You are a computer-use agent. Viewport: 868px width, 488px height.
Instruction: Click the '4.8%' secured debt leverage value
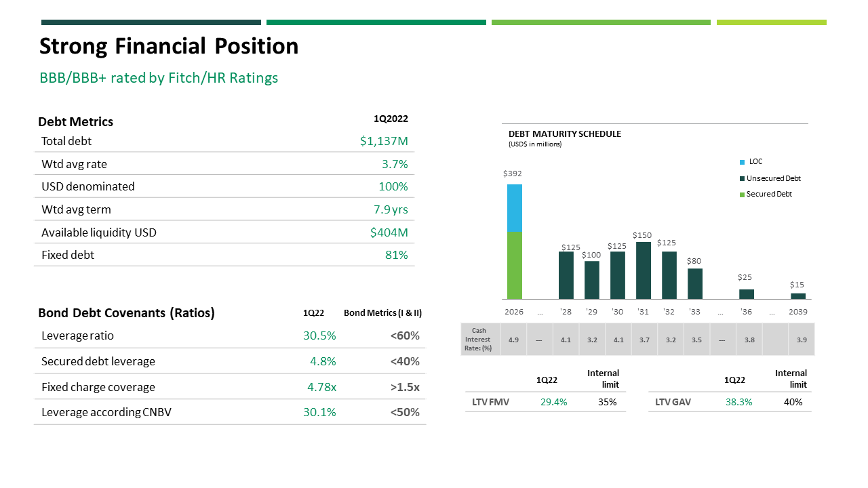tap(323, 361)
